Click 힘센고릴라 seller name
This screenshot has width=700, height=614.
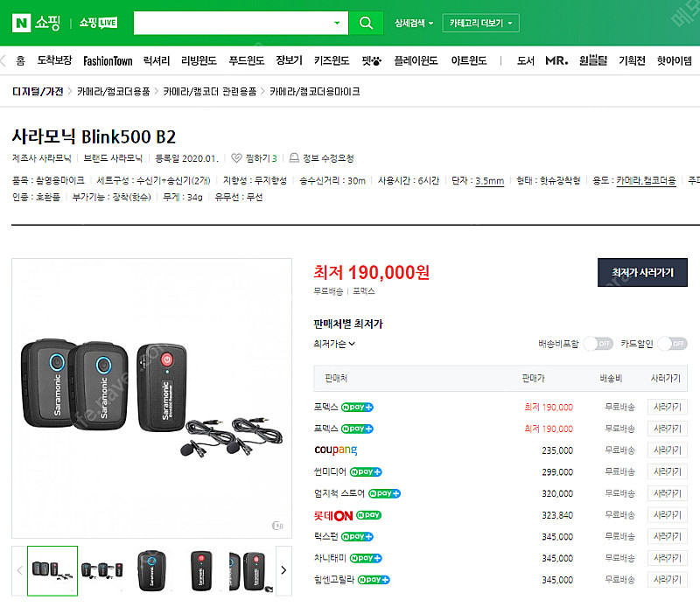(x=334, y=580)
